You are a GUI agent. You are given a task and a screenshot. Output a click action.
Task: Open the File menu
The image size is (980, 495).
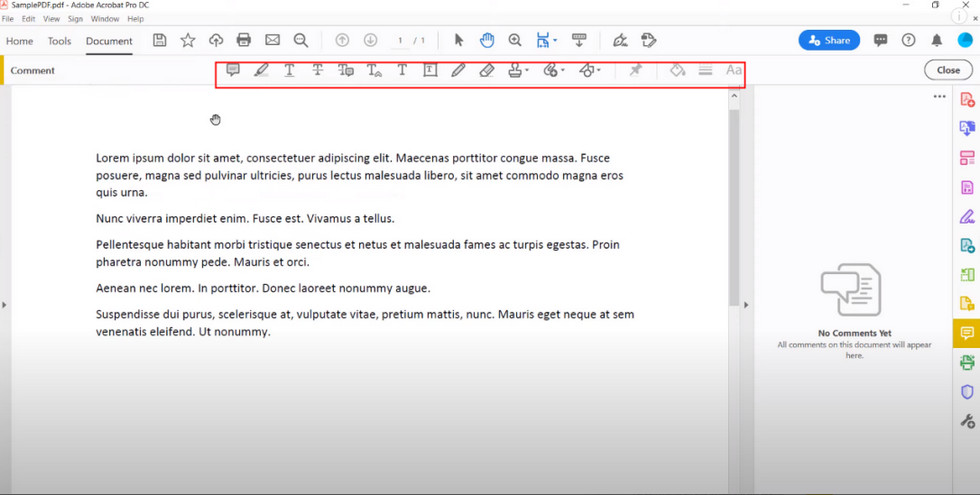point(8,19)
